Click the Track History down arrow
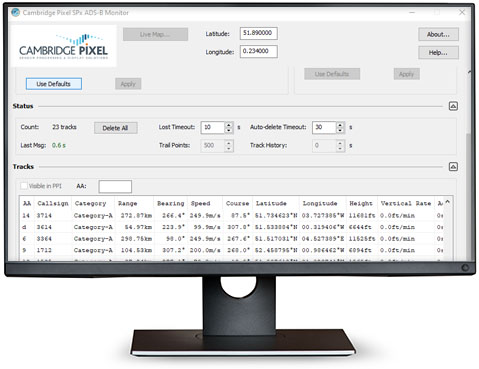The width and height of the screenshot is (479, 369). pyautogui.click(x=340, y=149)
